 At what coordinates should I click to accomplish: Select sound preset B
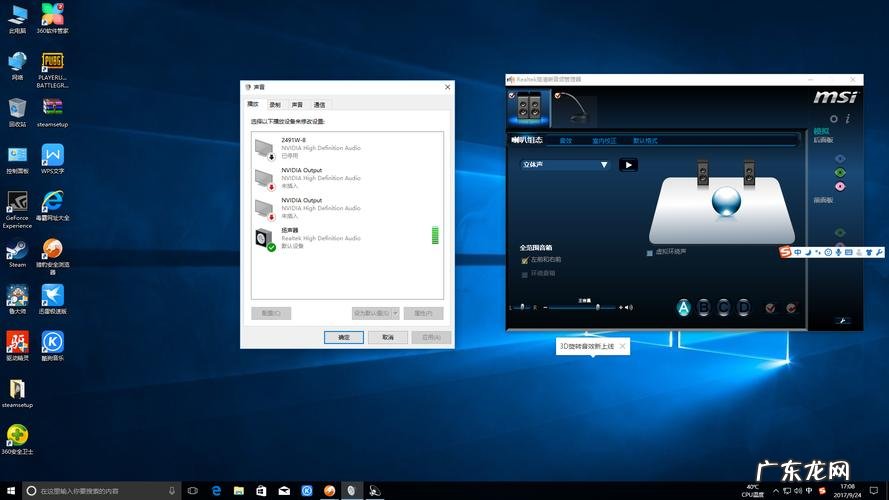[704, 308]
